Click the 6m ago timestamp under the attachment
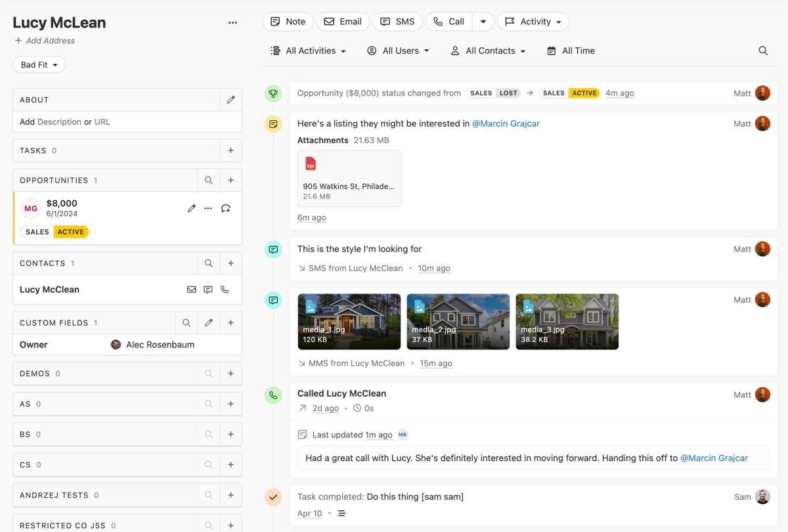The width and height of the screenshot is (788, 532). pos(312,218)
